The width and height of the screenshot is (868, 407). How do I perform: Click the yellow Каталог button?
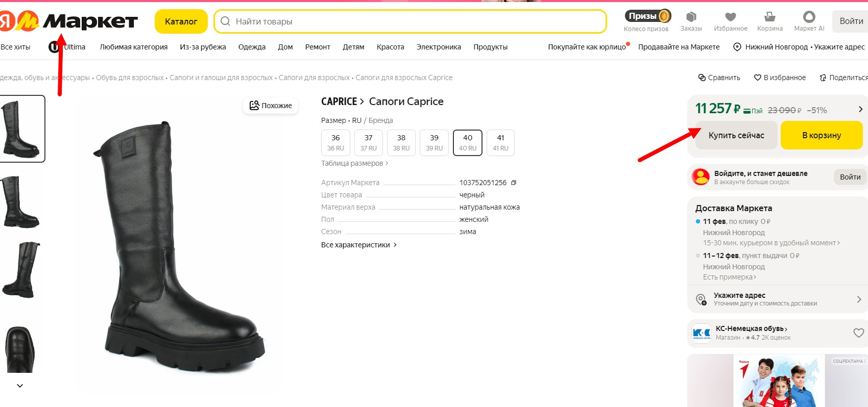[x=181, y=21]
